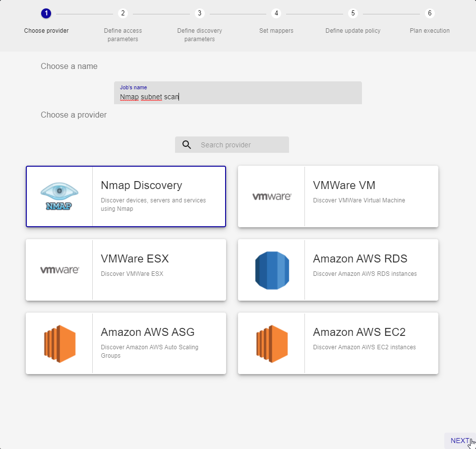476x449 pixels.
Task: Select the Amazon AWS RDS title
Action: 360,259
